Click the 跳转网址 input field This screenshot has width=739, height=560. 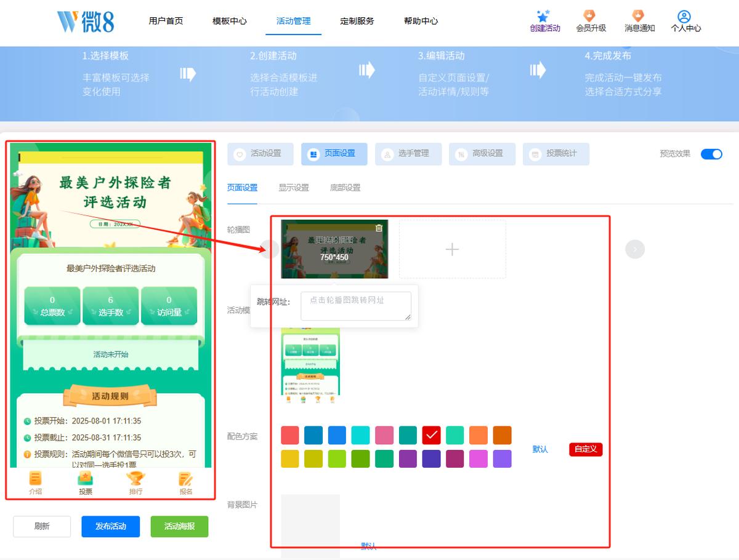(356, 306)
